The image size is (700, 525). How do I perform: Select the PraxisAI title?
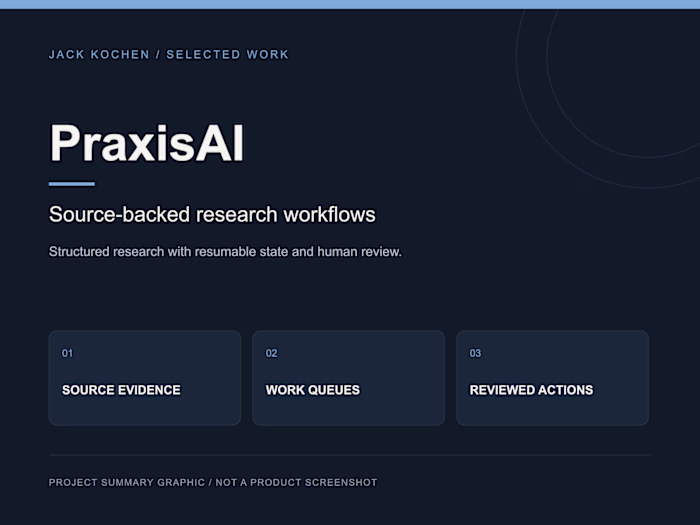point(147,143)
